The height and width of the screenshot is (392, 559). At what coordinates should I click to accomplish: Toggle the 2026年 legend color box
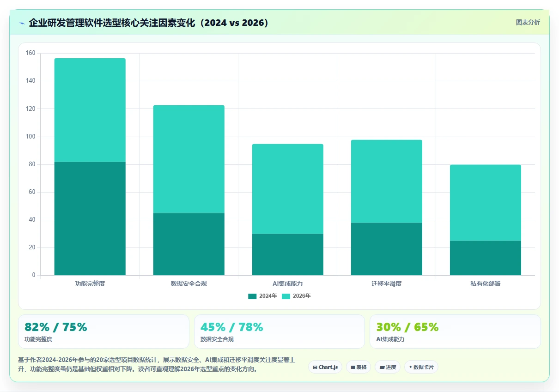(286, 296)
